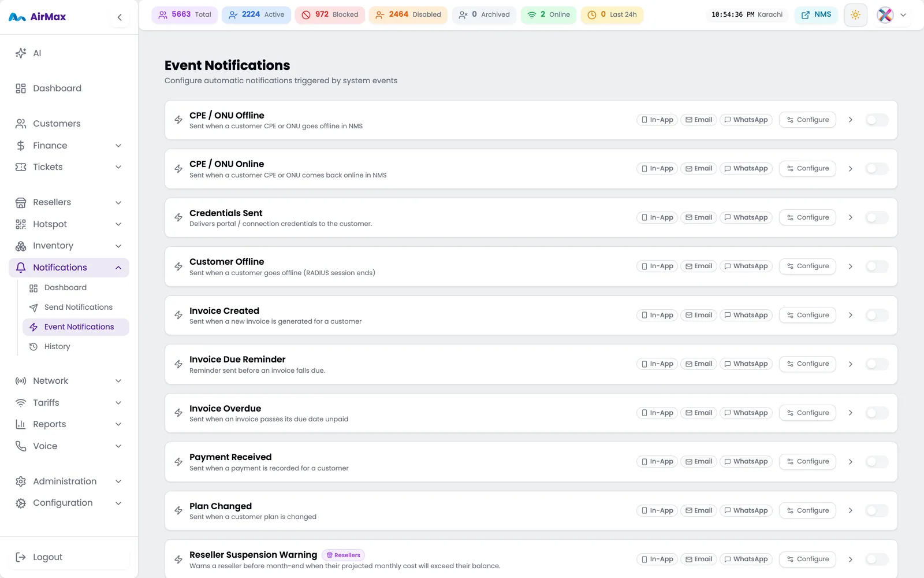Screen dimensions: 924x578
Task: Click the Notifications bell icon
Action: (x=21, y=268)
